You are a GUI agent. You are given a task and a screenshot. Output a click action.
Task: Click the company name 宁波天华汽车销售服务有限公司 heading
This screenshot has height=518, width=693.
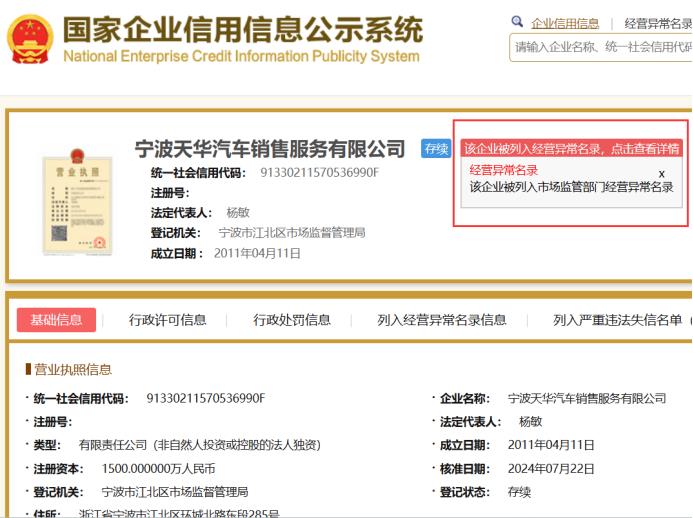point(270,149)
